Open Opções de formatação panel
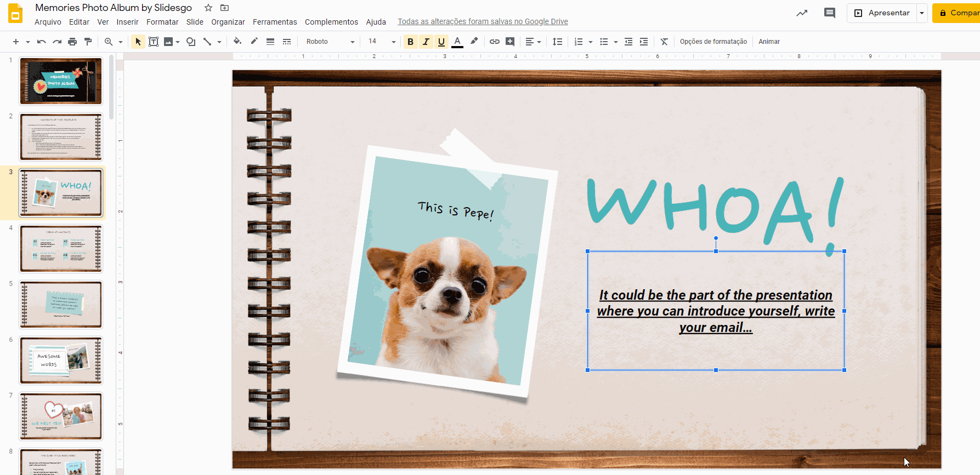980x475 pixels. 713,42
